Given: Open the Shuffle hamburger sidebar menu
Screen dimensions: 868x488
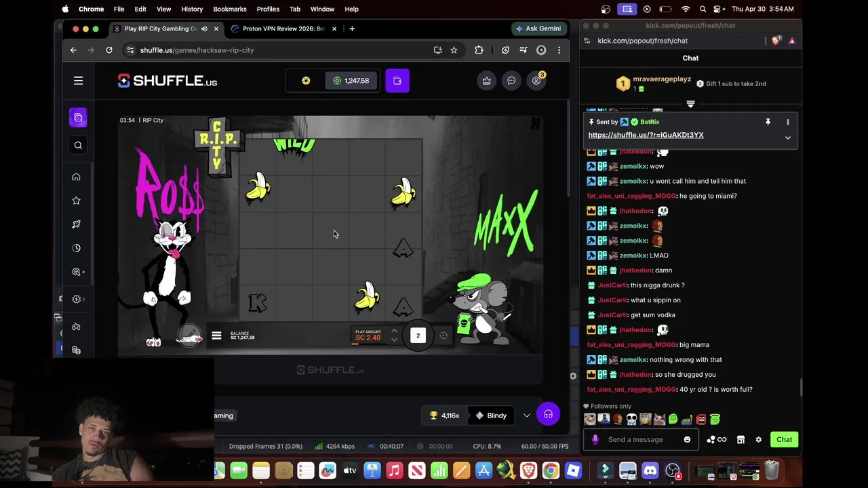Looking at the screenshot, I should pyautogui.click(x=78, y=81).
